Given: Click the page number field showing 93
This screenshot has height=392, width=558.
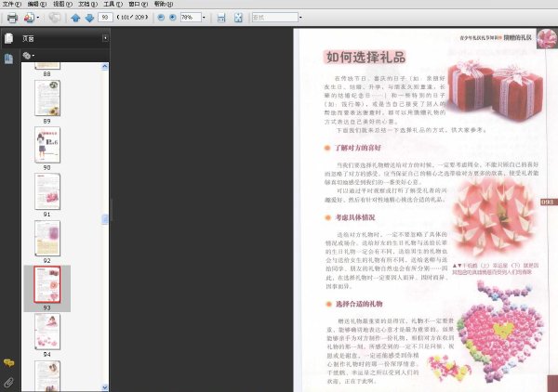Looking at the screenshot, I should coord(105,17).
